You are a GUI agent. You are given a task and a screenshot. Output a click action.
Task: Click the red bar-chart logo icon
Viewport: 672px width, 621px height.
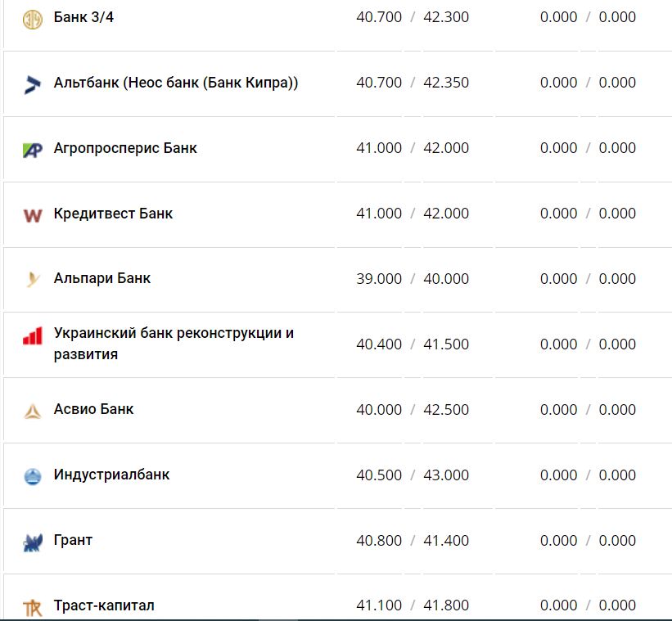(x=32, y=336)
